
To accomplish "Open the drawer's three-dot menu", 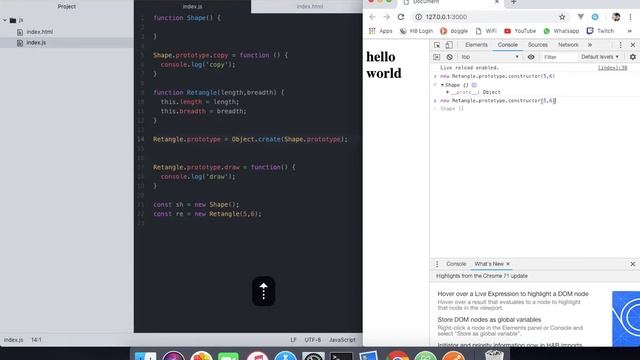I will pos(437,264).
